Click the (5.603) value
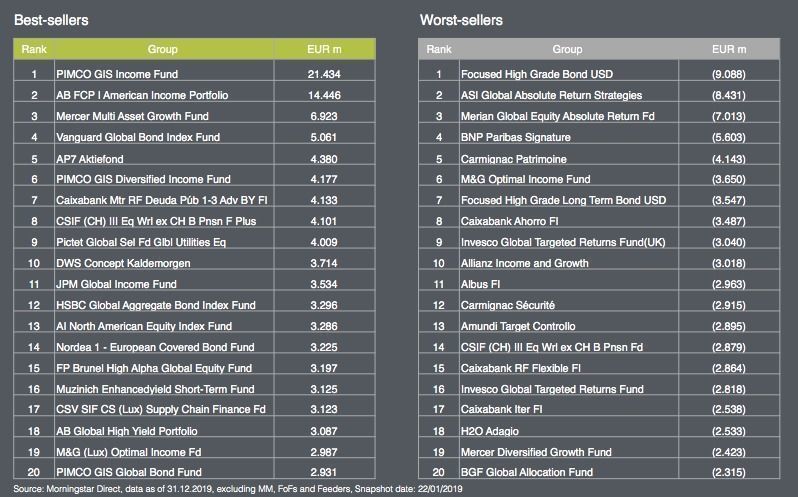Image resolution: width=798 pixels, height=497 pixels. point(729,137)
